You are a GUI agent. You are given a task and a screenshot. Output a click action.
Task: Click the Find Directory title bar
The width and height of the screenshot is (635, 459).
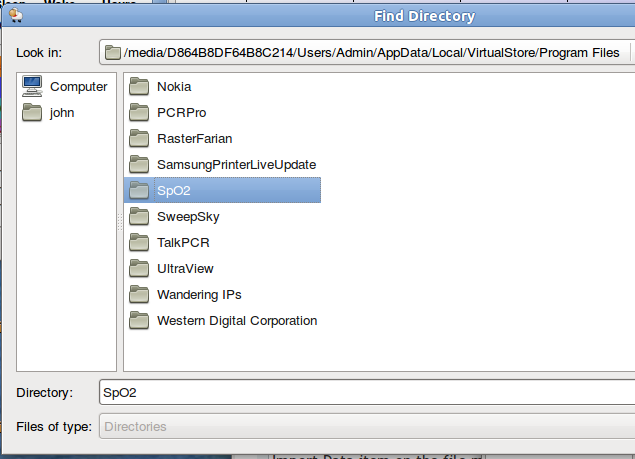coord(424,16)
